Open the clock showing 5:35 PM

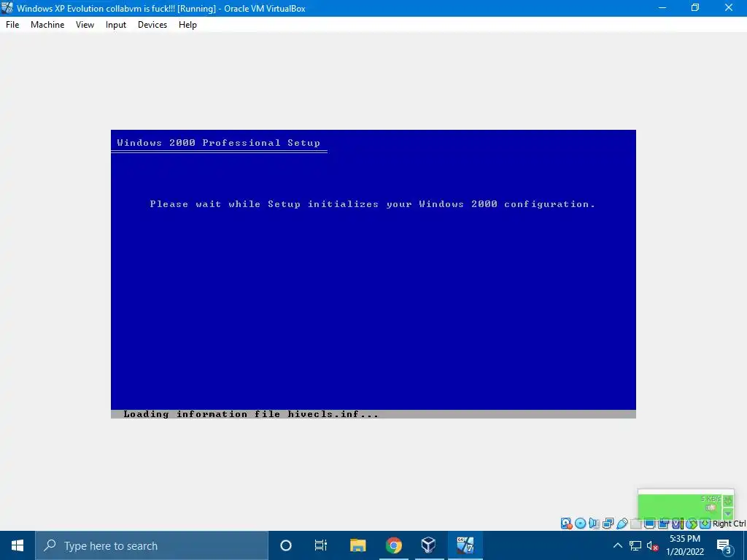point(685,545)
